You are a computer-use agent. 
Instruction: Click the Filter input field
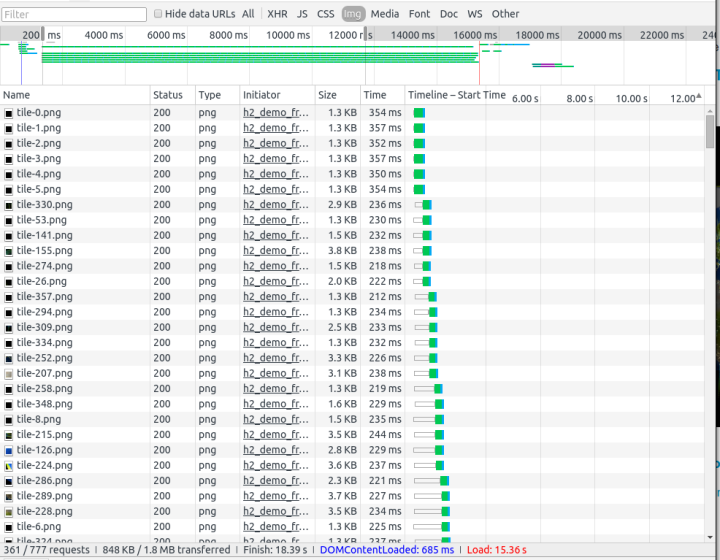click(74, 14)
